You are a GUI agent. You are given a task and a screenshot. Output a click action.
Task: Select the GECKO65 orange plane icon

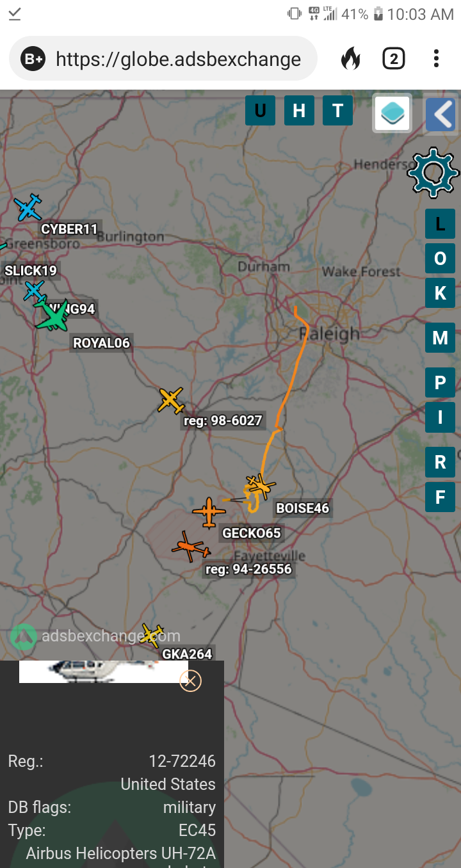(209, 512)
